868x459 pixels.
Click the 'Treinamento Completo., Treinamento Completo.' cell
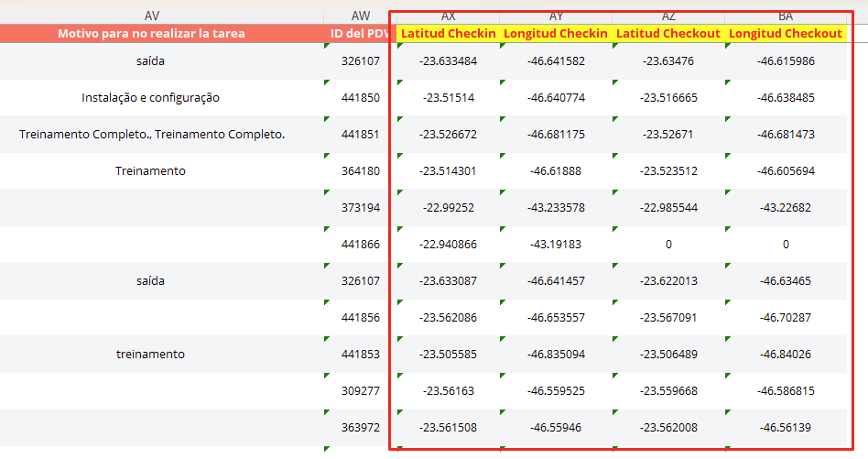(x=152, y=135)
